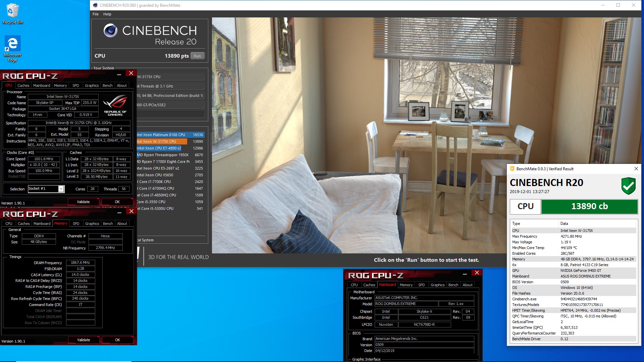Click the BenchMate green verified shield
644x362 pixels.
pos(628,186)
